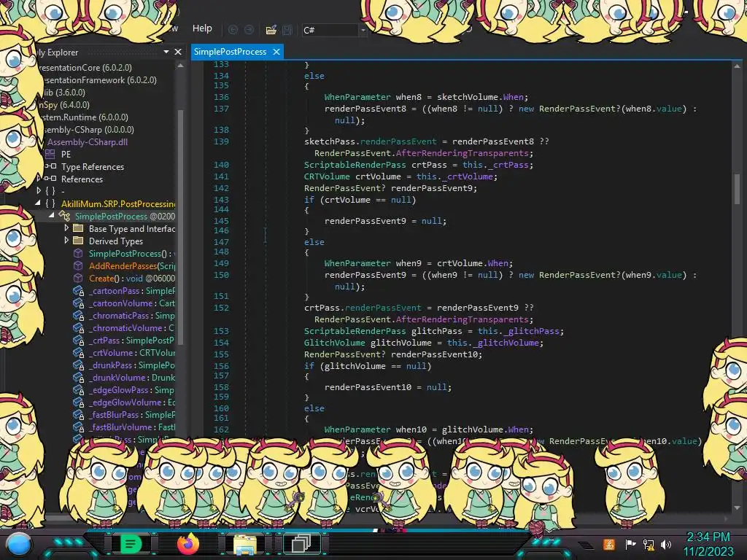Click the Type References node icon

pos(50,166)
